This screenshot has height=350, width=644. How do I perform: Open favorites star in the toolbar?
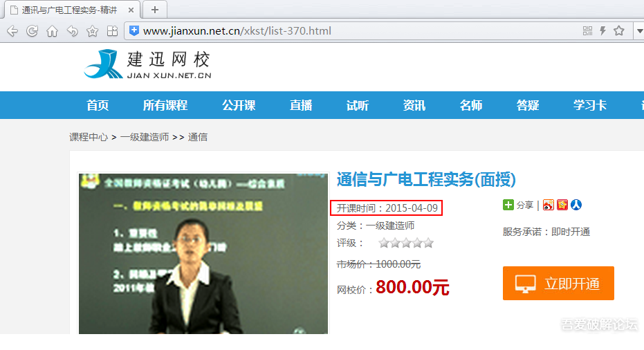tap(93, 31)
